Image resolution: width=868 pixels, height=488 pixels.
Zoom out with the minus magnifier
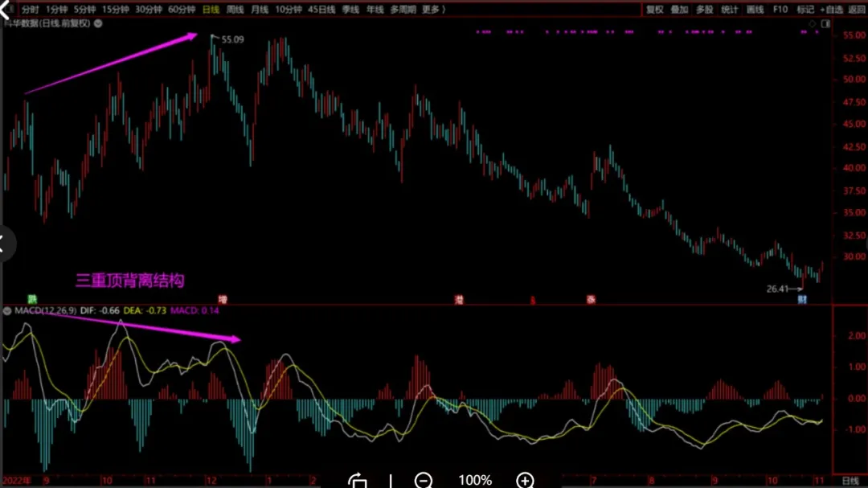pos(424,480)
